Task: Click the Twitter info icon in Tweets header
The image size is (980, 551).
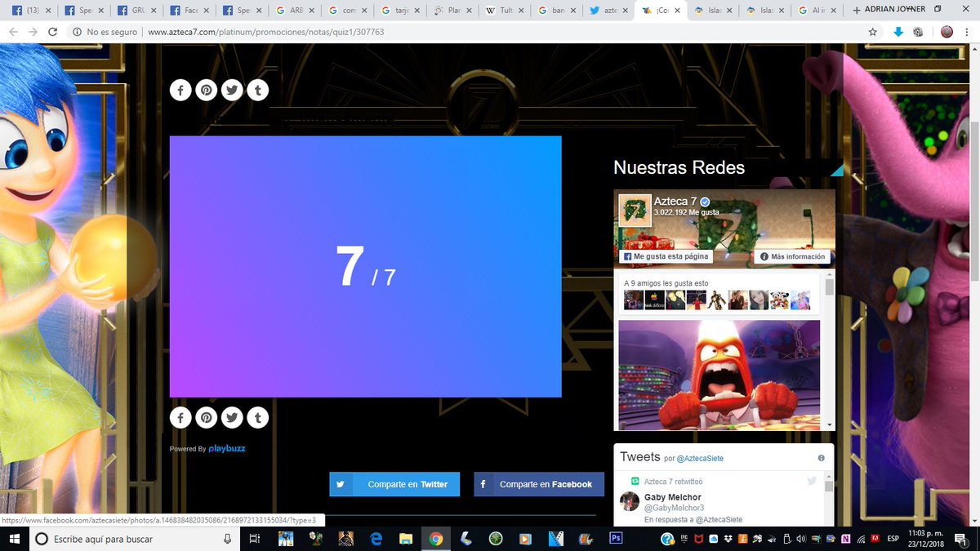Action: pos(821,459)
